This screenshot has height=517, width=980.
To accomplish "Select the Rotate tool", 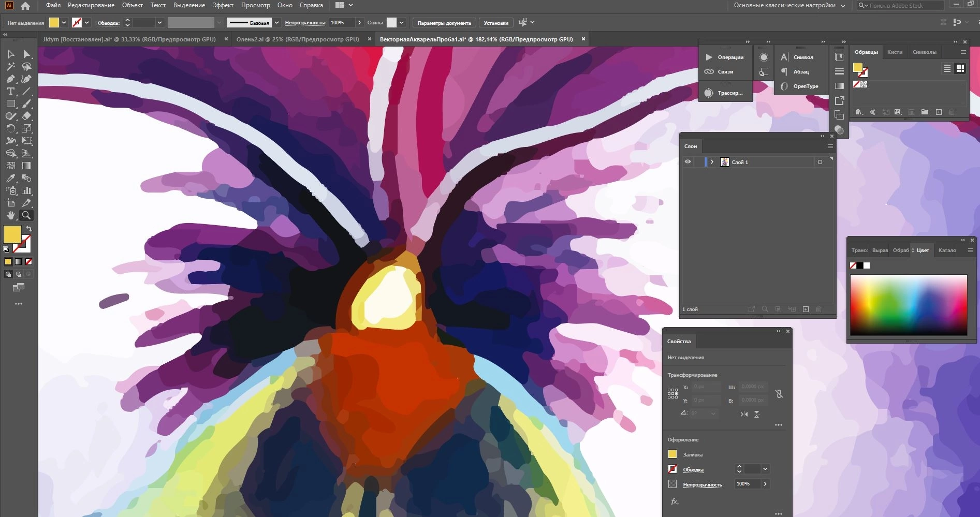I will [x=10, y=128].
